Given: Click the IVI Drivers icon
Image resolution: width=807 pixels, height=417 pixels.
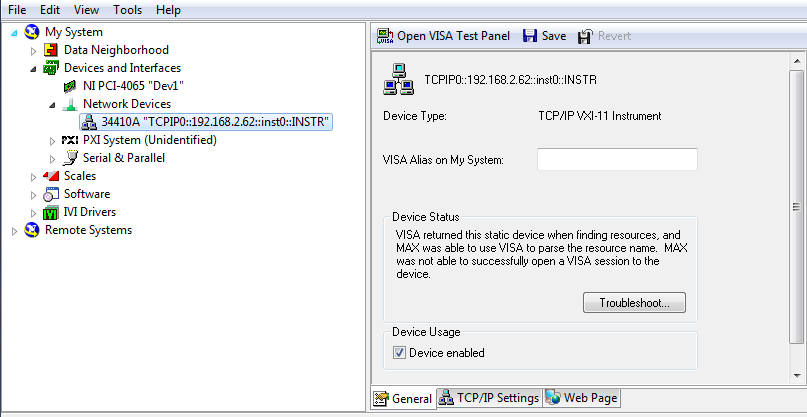Looking at the screenshot, I should (51, 212).
